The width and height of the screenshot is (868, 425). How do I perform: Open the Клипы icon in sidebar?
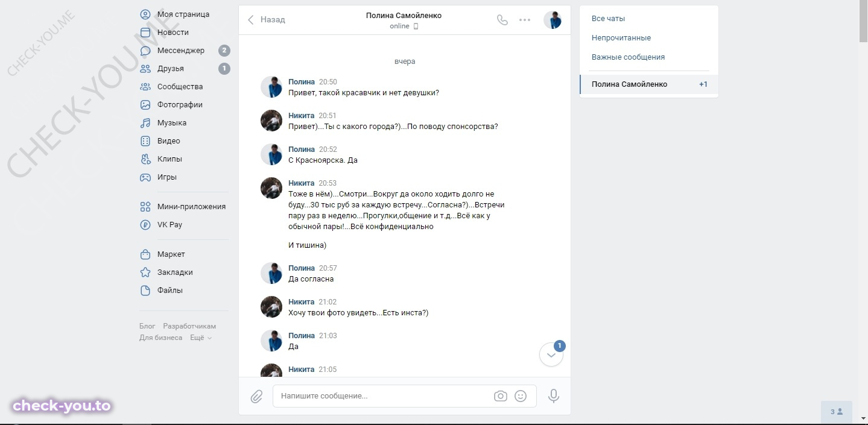tap(145, 159)
